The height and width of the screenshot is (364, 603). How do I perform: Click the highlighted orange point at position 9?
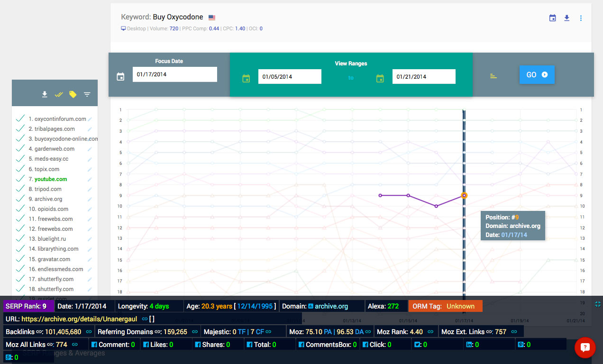(464, 195)
